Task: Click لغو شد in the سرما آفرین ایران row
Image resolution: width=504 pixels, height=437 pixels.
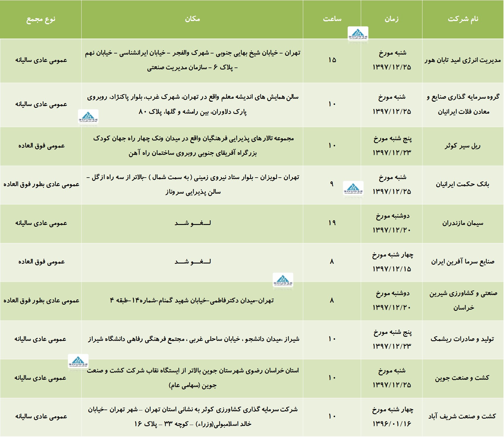Action: coord(193,262)
